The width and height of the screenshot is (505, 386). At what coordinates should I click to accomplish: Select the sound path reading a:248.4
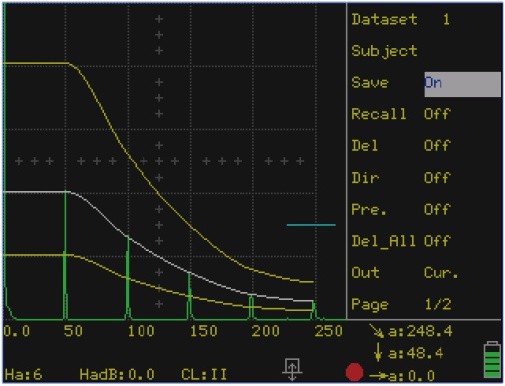pyautogui.click(x=420, y=331)
